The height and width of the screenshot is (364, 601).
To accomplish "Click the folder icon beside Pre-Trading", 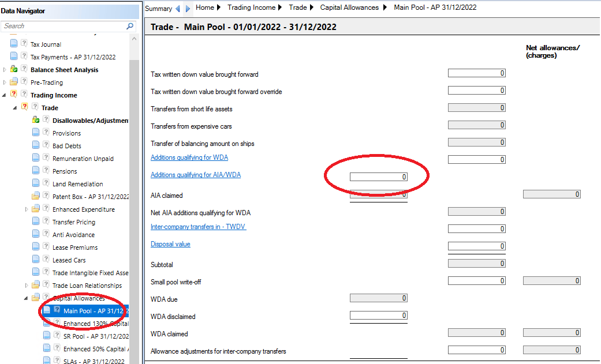I will click(x=14, y=81).
